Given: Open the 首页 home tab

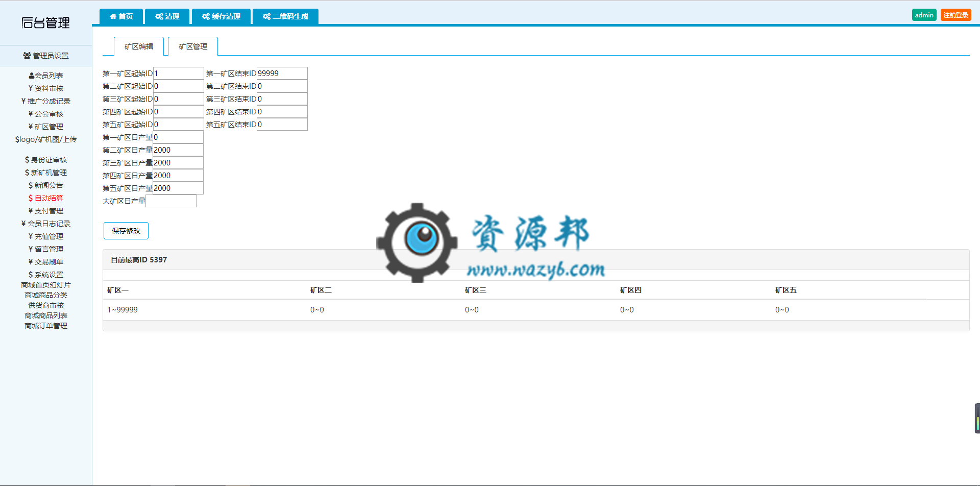Looking at the screenshot, I should coord(121,16).
